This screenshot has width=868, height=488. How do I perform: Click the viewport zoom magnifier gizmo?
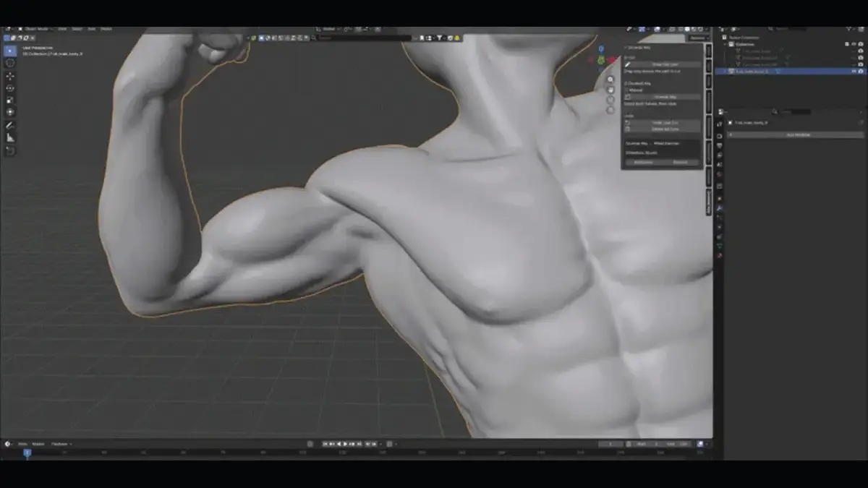coord(610,80)
